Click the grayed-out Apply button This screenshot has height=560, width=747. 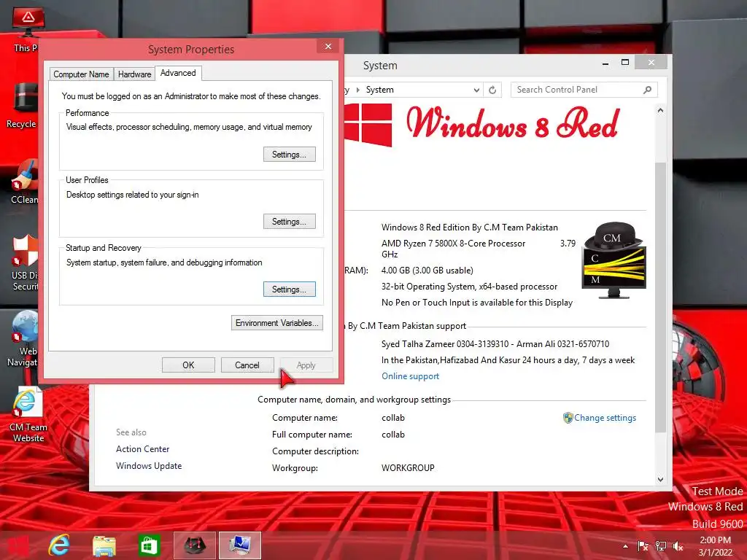click(x=306, y=365)
